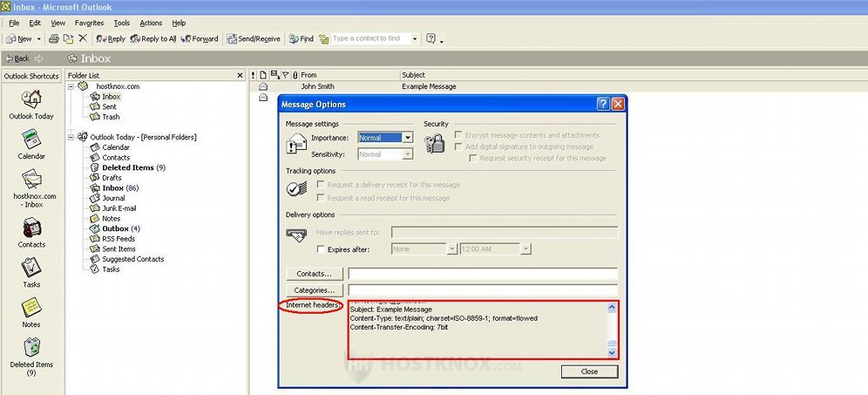Click the Back navigation arrow
868x395 pixels.
pyautogui.click(x=17, y=58)
